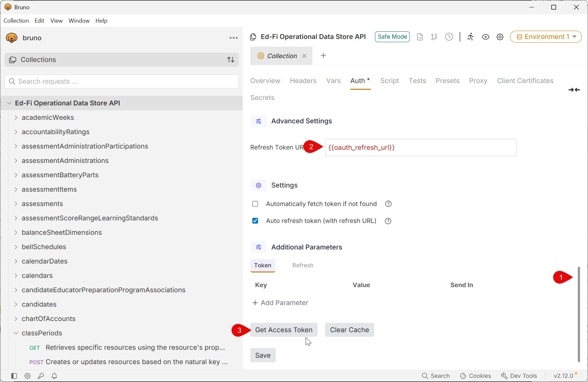Click the code generation file icon
Viewport: 588px width, 382px height.
click(420, 37)
